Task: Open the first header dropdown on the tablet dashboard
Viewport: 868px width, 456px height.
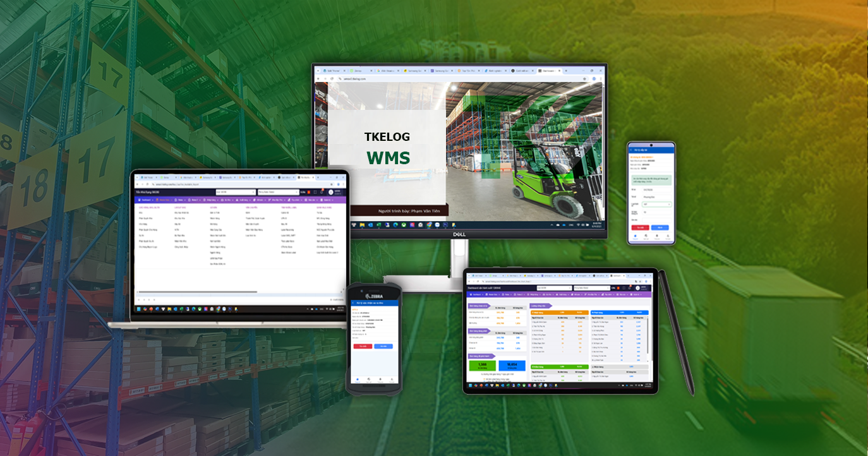Action: point(555,288)
